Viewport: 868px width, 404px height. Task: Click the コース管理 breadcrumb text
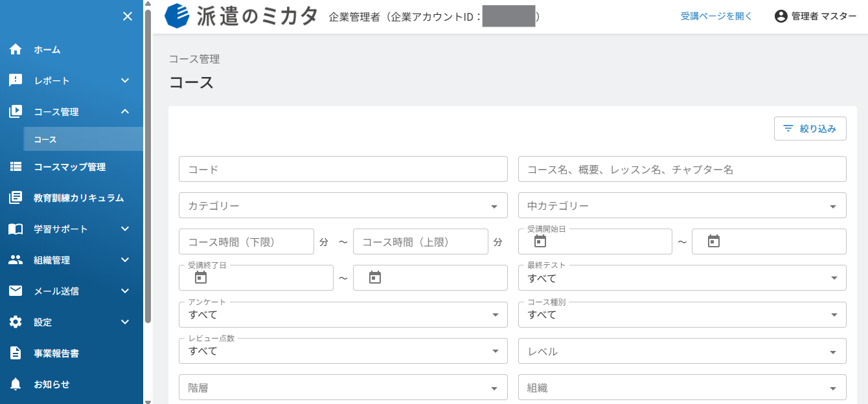194,59
